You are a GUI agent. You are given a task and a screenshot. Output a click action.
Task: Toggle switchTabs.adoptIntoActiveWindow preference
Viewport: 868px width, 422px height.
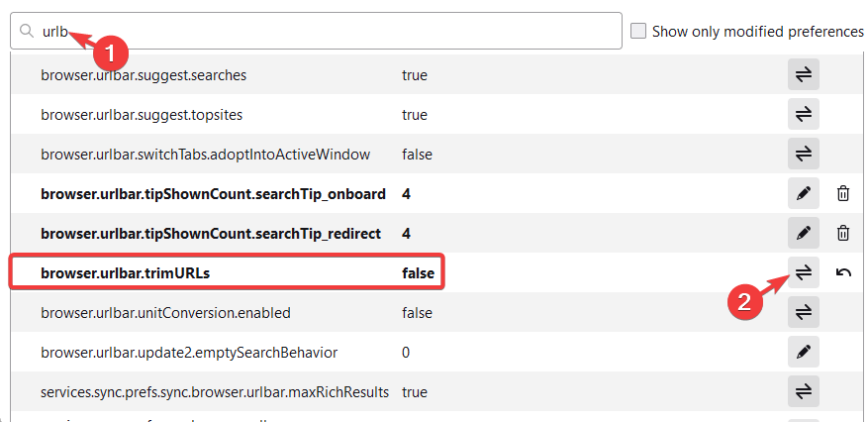804,154
